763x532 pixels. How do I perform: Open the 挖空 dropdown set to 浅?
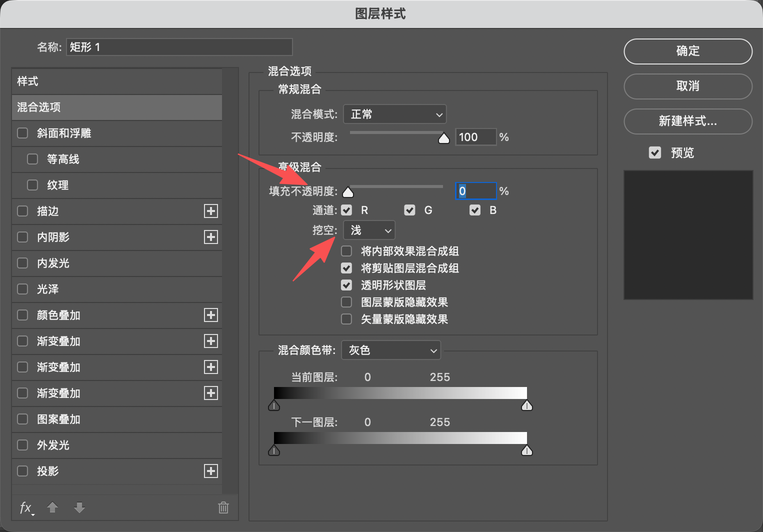(369, 230)
